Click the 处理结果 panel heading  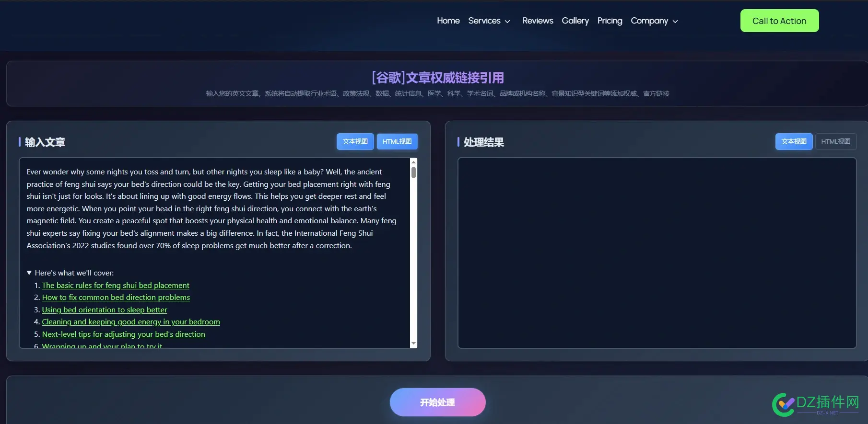[x=483, y=142]
